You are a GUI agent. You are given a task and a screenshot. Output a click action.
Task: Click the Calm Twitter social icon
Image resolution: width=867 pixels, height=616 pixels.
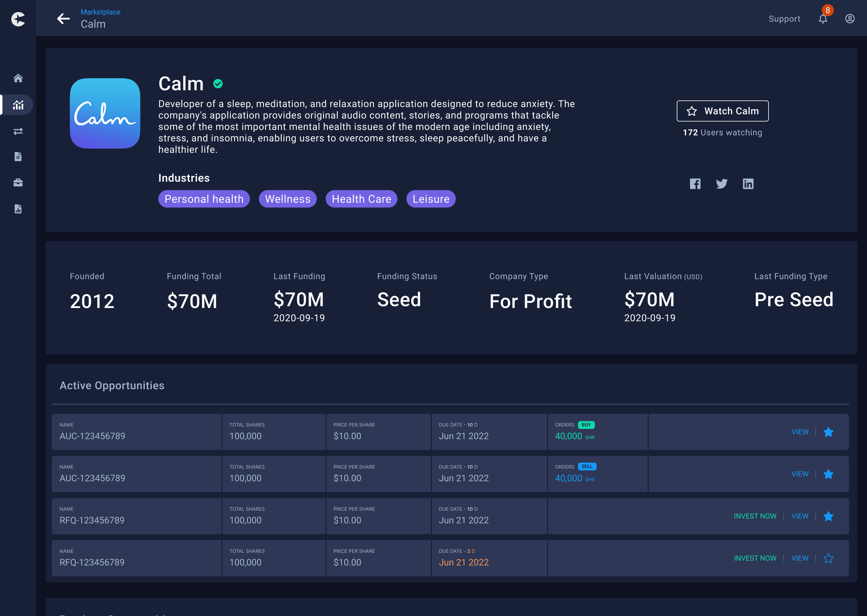(x=722, y=183)
